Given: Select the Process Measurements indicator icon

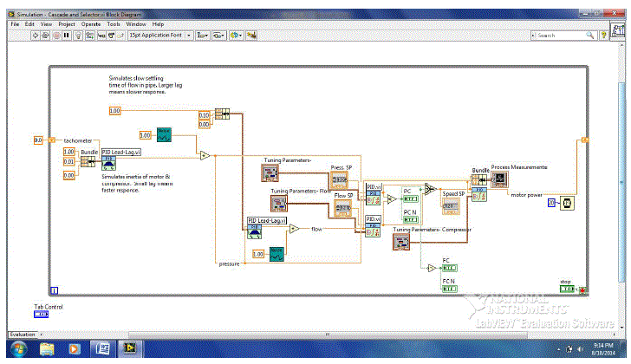Looking at the screenshot, I should click(x=499, y=179).
